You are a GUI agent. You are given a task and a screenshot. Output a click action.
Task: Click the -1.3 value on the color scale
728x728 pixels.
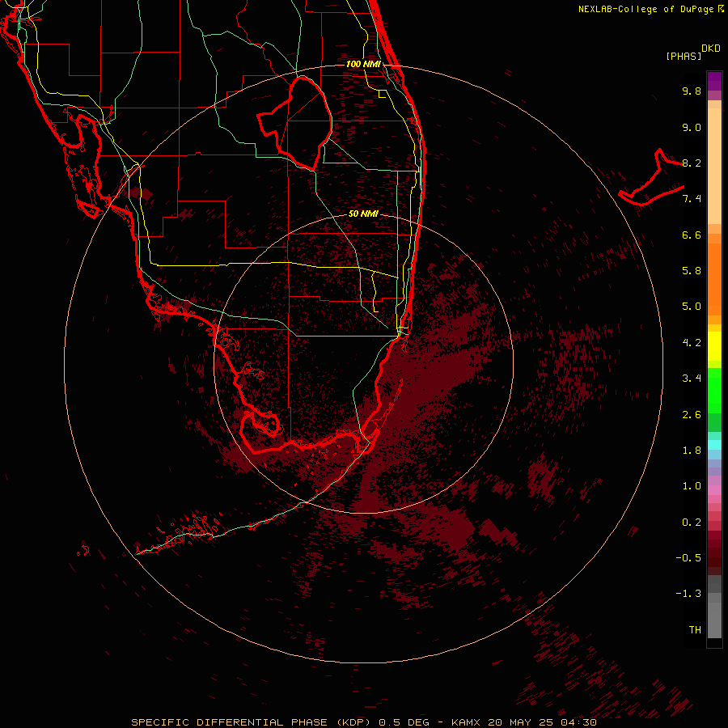click(688, 594)
